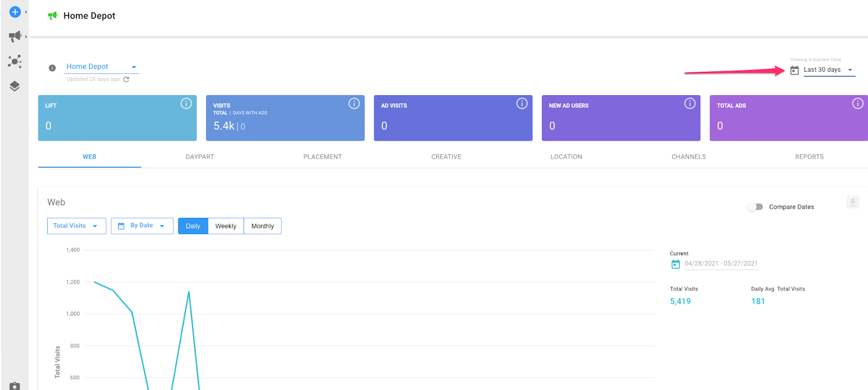Switch to the DAYPART tab

pyautogui.click(x=200, y=157)
